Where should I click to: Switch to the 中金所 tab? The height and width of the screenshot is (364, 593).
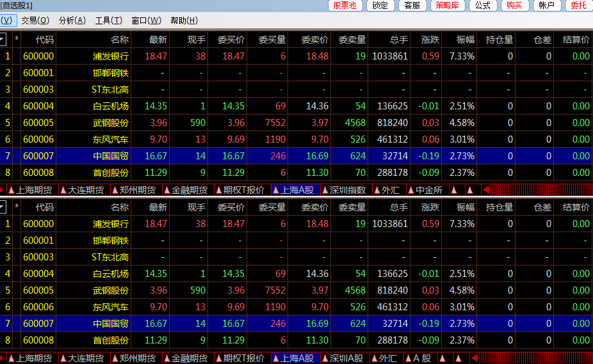click(x=425, y=190)
